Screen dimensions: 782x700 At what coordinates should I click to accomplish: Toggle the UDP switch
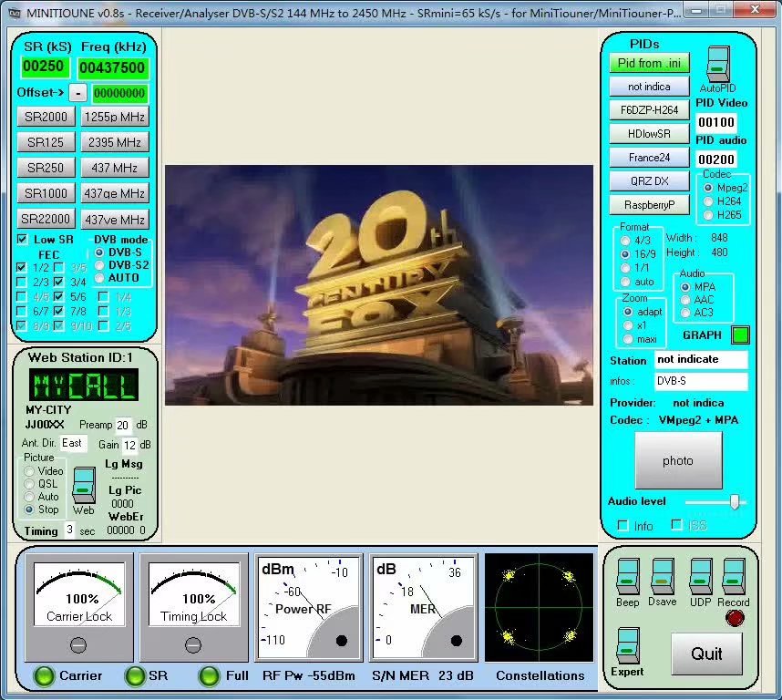click(700, 577)
